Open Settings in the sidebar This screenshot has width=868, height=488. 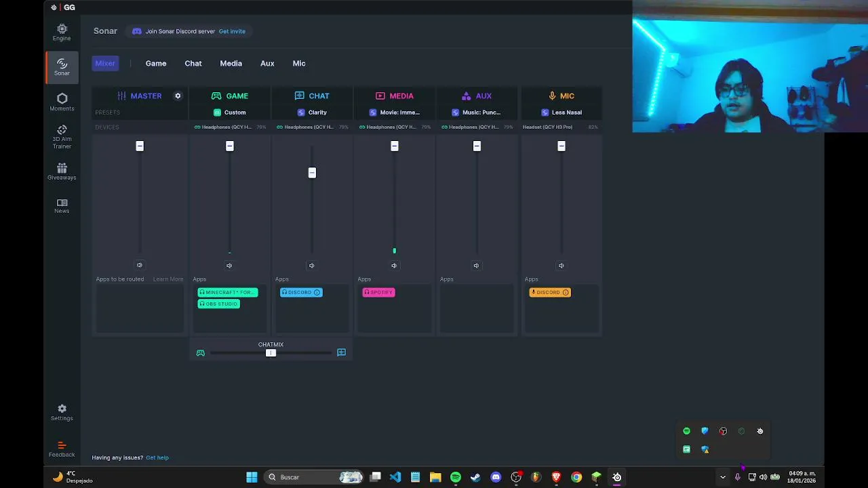point(62,412)
